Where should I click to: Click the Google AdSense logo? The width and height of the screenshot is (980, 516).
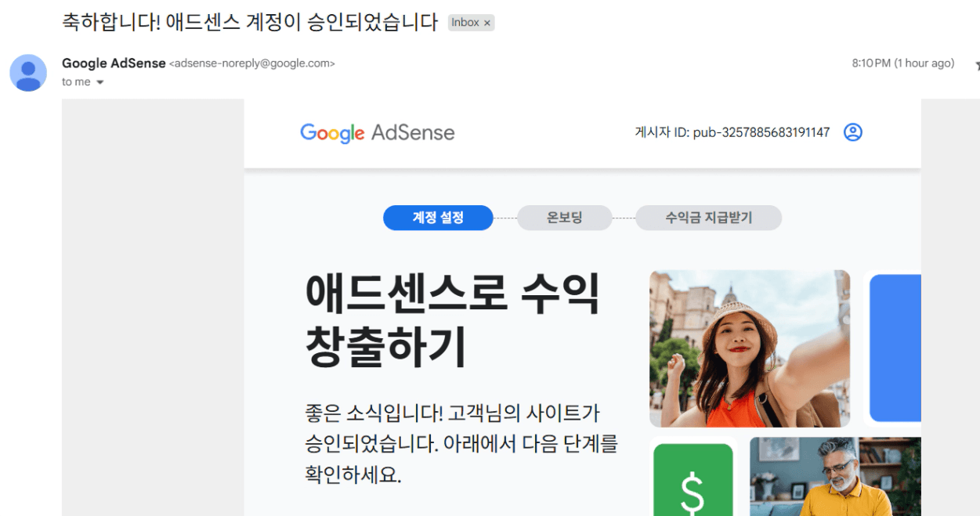pyautogui.click(x=378, y=132)
